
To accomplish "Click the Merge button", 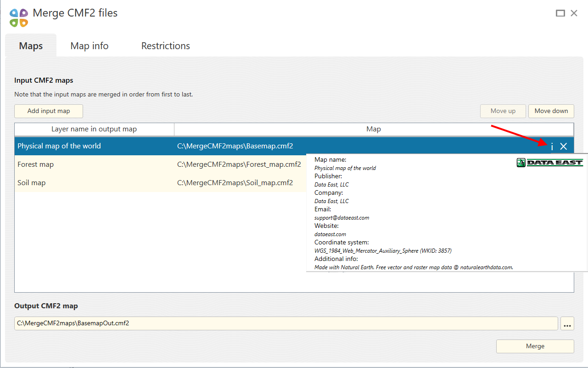I will [x=535, y=346].
